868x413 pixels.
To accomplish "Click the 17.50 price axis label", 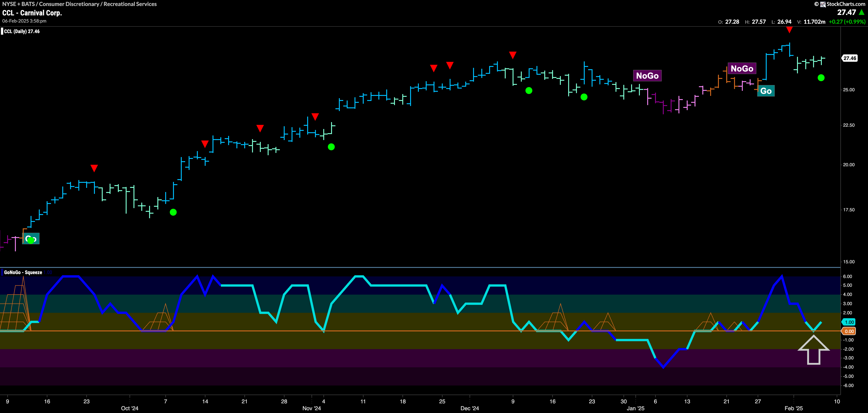I will 849,210.
